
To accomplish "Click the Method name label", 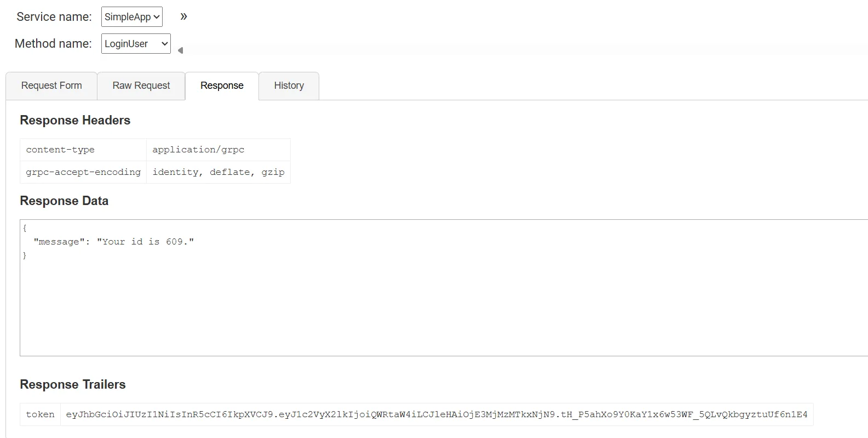I will coord(53,44).
